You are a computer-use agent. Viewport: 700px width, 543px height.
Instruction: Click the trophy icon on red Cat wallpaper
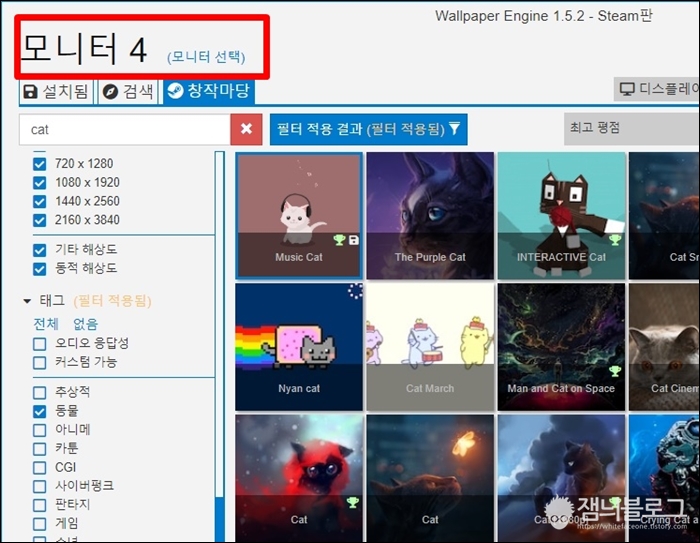tap(353, 502)
